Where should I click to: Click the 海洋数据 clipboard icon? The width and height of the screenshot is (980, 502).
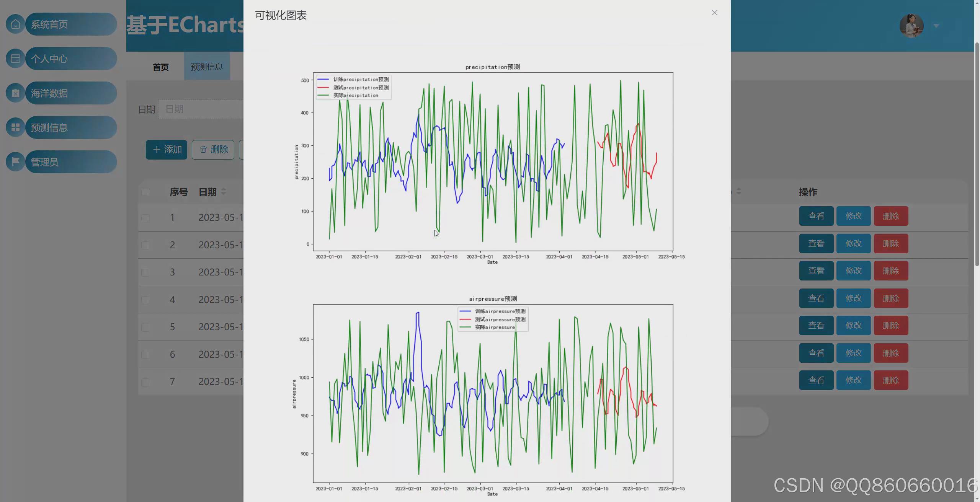coord(15,93)
